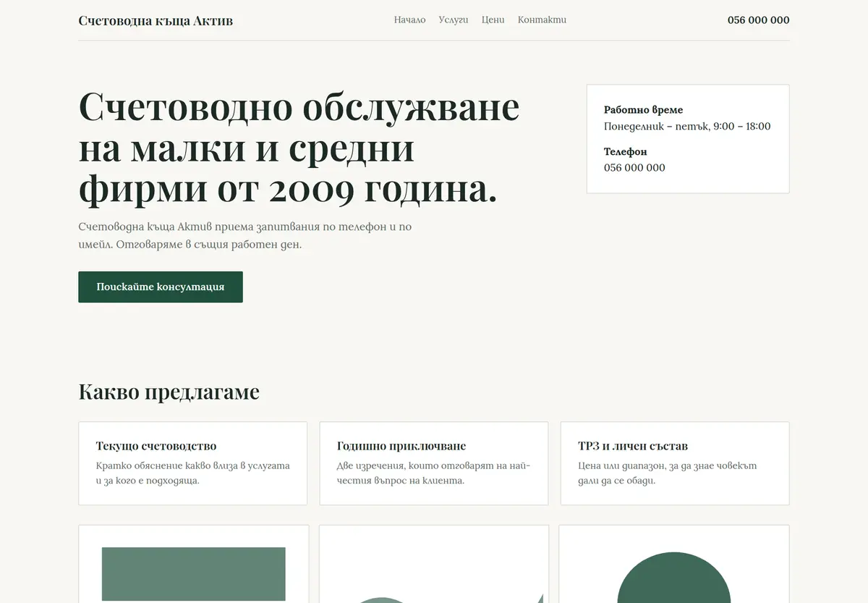Click the info card phone number 056 000 000
Screen dimensions: 868x603
pyautogui.click(x=634, y=167)
